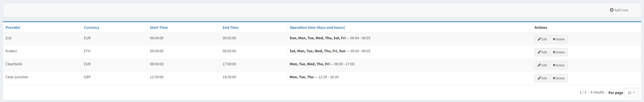Edit the Clearbank EUR entry
Image resolution: width=644 pixels, height=102 pixels.
tap(542, 65)
